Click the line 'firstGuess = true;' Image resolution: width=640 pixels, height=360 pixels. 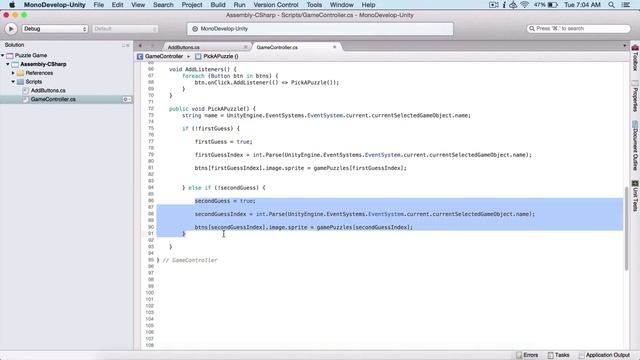224,142
